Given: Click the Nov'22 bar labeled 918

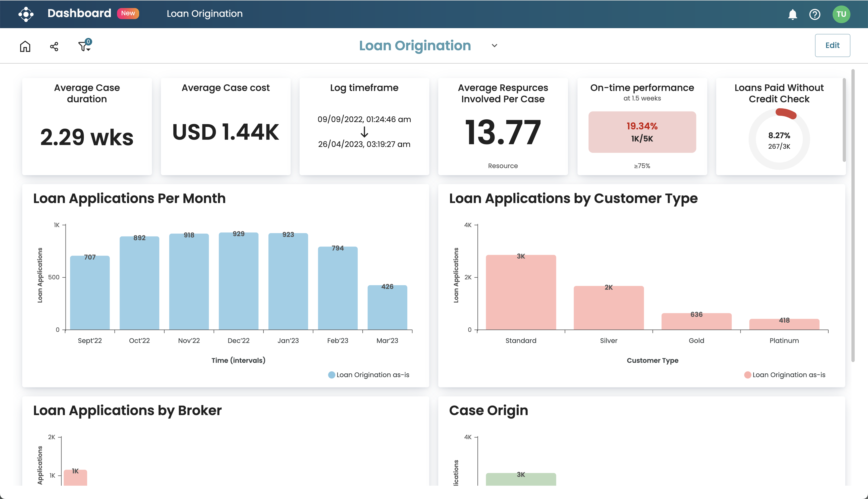Looking at the screenshot, I should [x=189, y=282].
